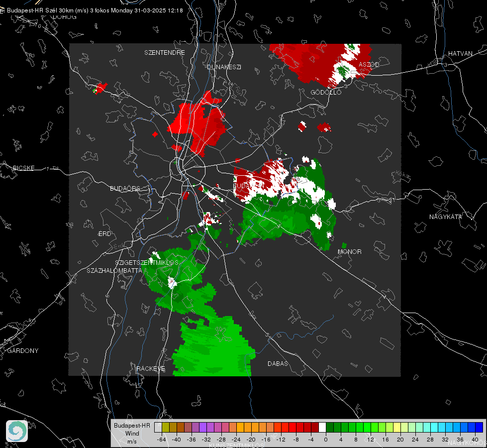Click the DOROG town label

65,17
